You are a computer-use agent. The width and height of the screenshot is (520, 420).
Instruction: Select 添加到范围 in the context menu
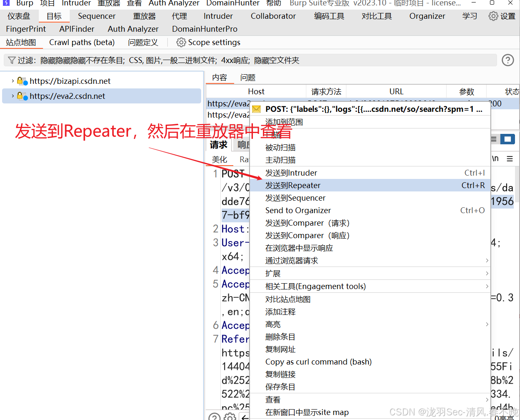[x=370, y=122]
